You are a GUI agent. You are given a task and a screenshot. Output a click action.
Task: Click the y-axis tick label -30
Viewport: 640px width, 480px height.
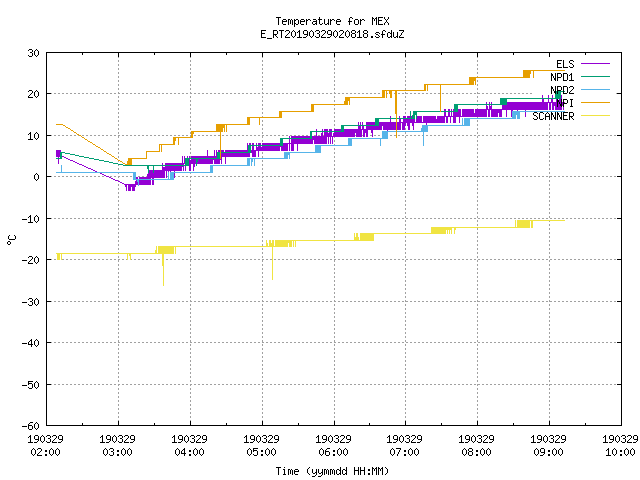pos(31,302)
